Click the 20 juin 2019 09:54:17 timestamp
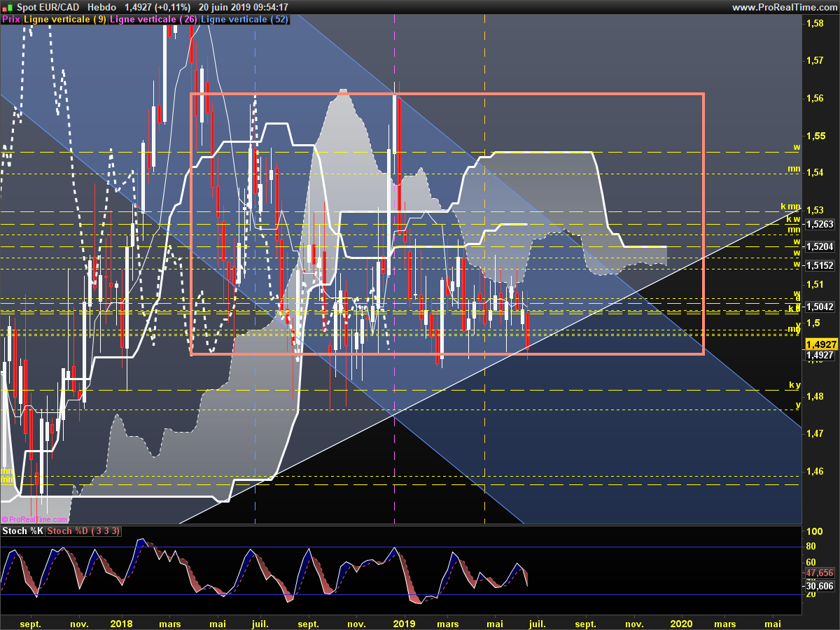This screenshot has width=840, height=630. (244, 8)
